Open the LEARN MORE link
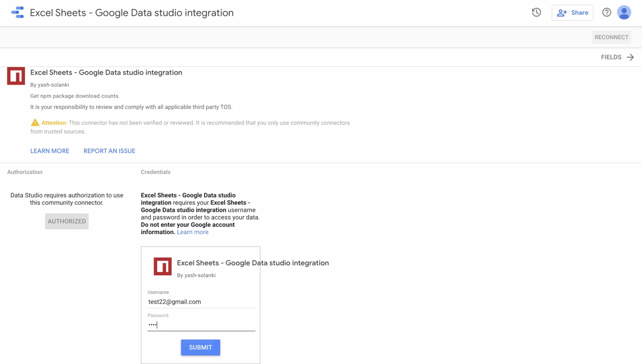Image resolution: width=642 pixels, height=364 pixels. [50, 151]
